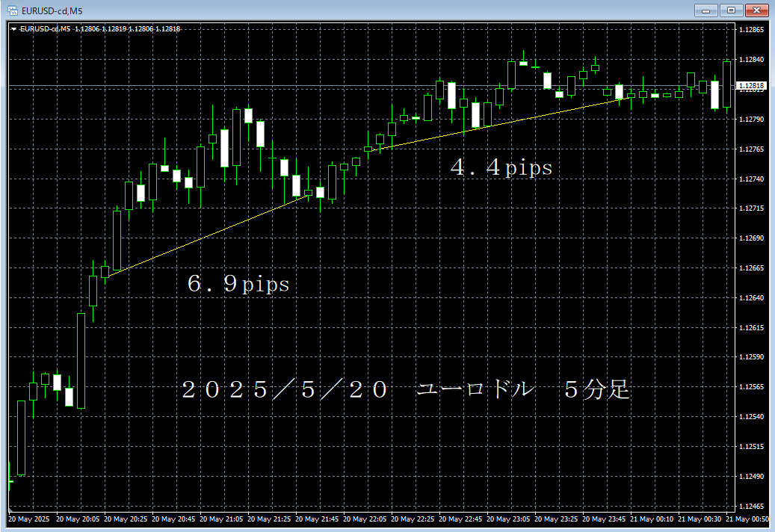Click the yellow trendline above 6.9pips

coord(208,235)
